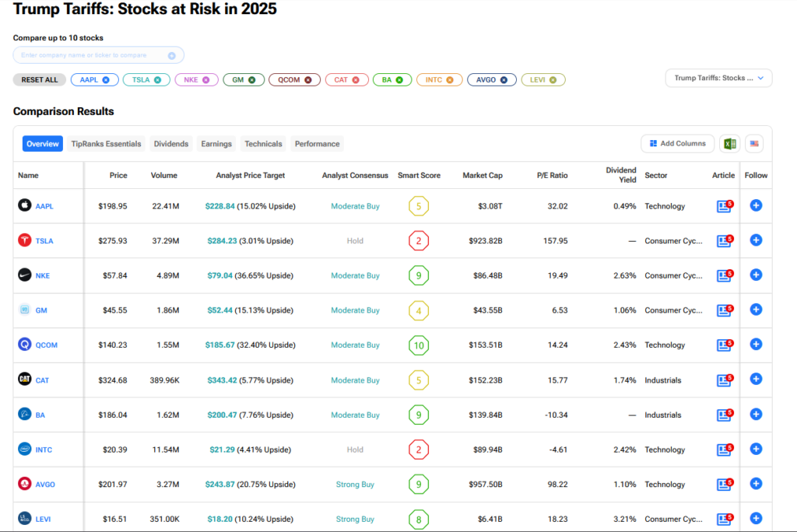Remove the GM chip from comparison
The height and width of the screenshot is (532, 797).
tap(251, 80)
